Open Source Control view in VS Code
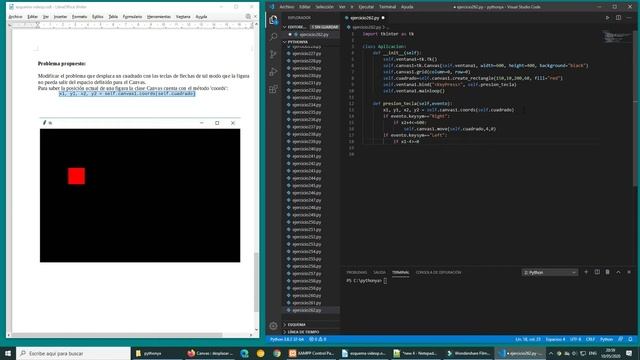The image size is (640, 360). coord(273,54)
